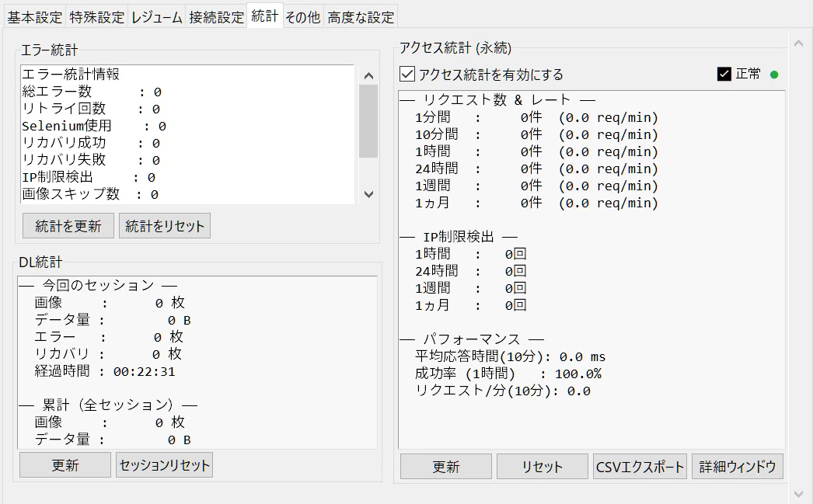Screen dimensions: 813x504
Task: Click the エラー統計情報 heading line
Action: pos(71,74)
